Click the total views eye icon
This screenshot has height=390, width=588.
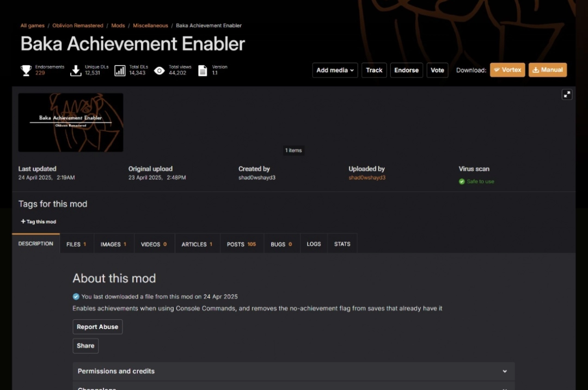click(x=160, y=70)
